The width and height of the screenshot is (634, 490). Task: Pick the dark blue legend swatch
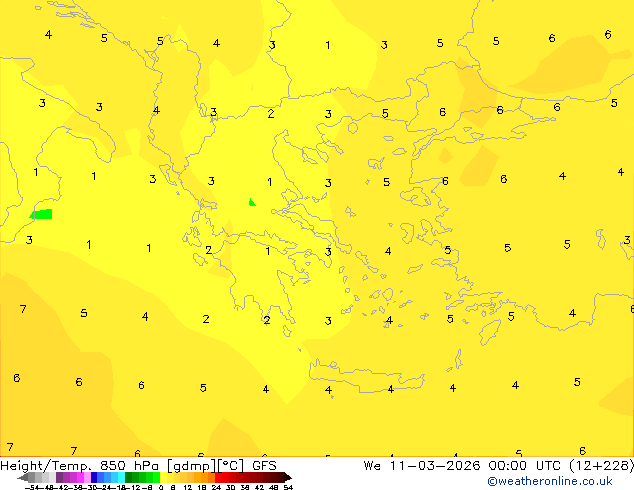[94, 477]
